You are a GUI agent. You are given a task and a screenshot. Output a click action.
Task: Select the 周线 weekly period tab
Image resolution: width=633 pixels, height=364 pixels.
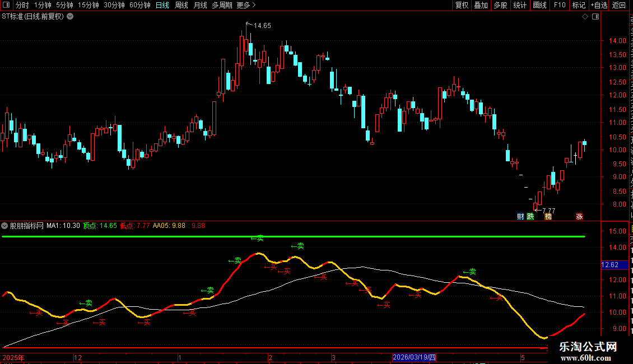pyautogui.click(x=181, y=5)
